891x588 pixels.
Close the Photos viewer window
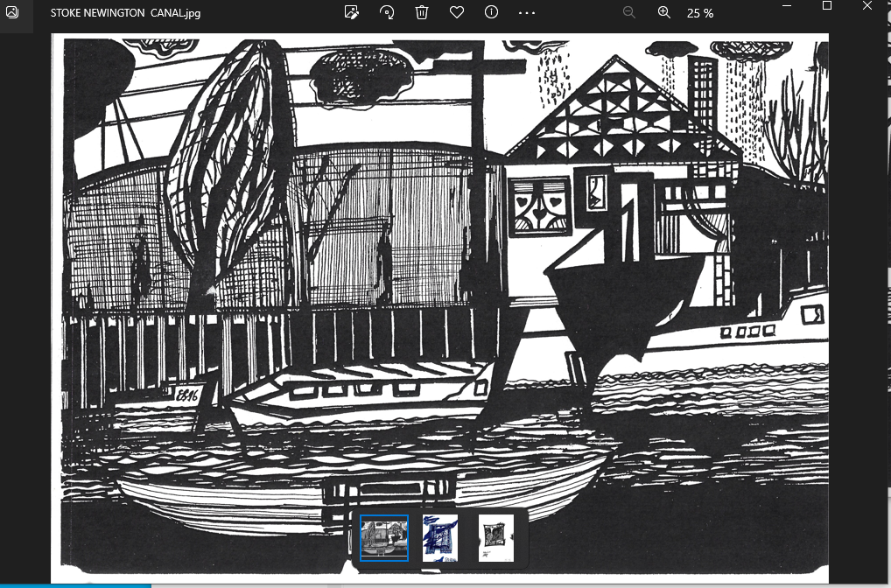[868, 6]
